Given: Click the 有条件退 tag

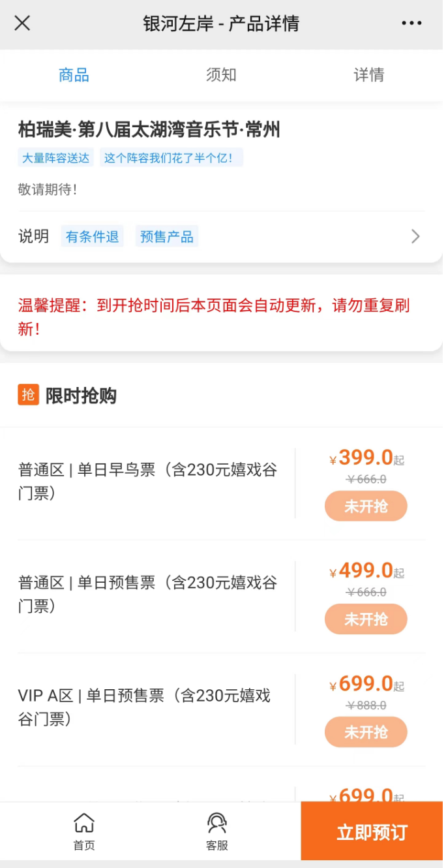Looking at the screenshot, I should [92, 236].
